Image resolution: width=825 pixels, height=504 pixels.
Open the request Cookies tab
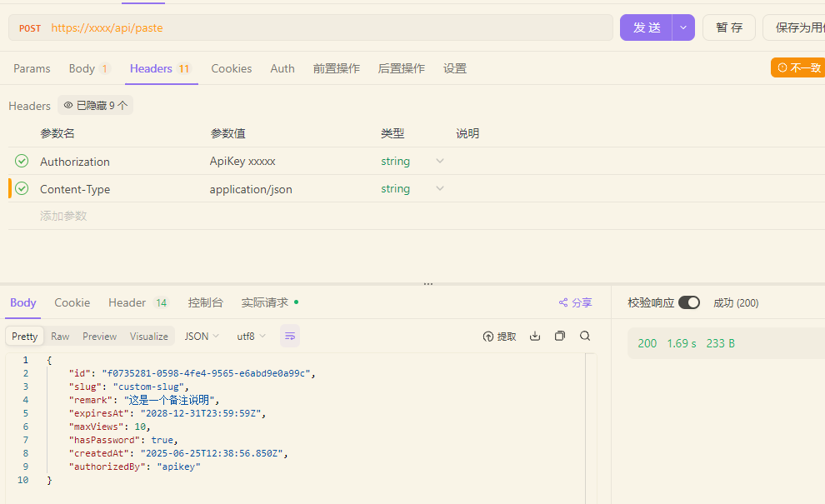232,68
